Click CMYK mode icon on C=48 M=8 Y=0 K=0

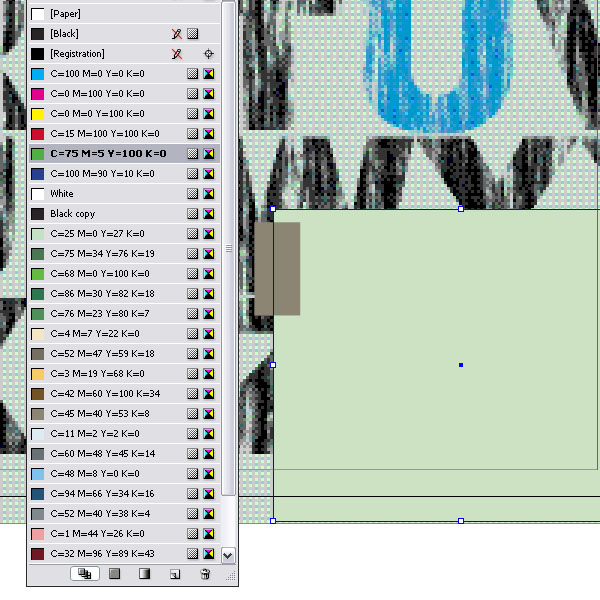pyautogui.click(x=209, y=473)
